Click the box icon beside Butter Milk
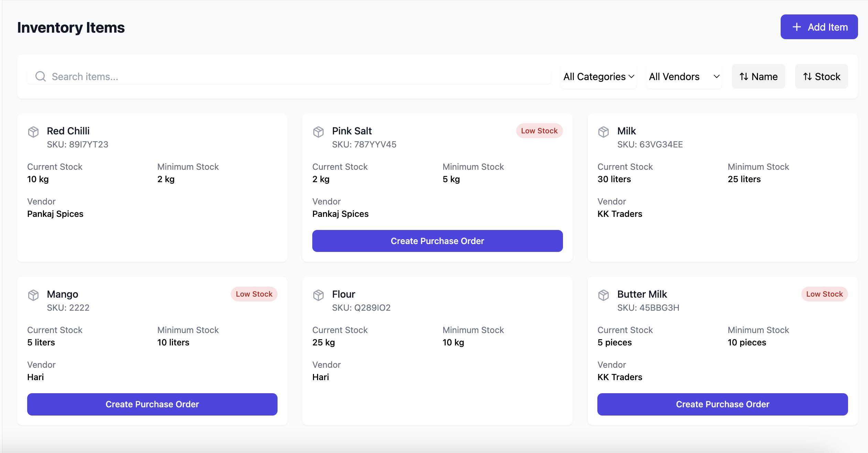 pos(604,295)
